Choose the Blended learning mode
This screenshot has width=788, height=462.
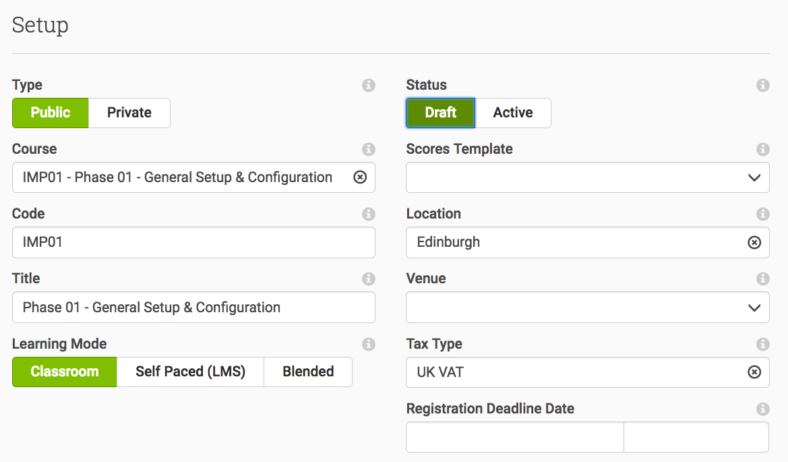(x=308, y=372)
